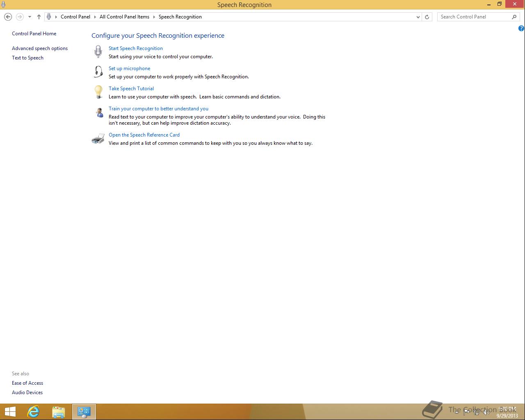Go up one level with up arrow
525x420 pixels.
coord(39,17)
